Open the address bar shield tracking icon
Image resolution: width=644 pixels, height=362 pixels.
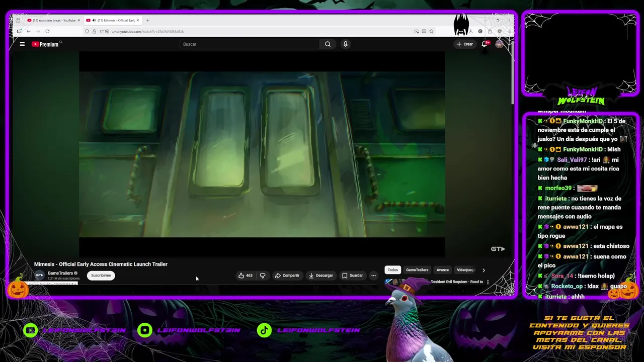pyautogui.click(x=87, y=32)
